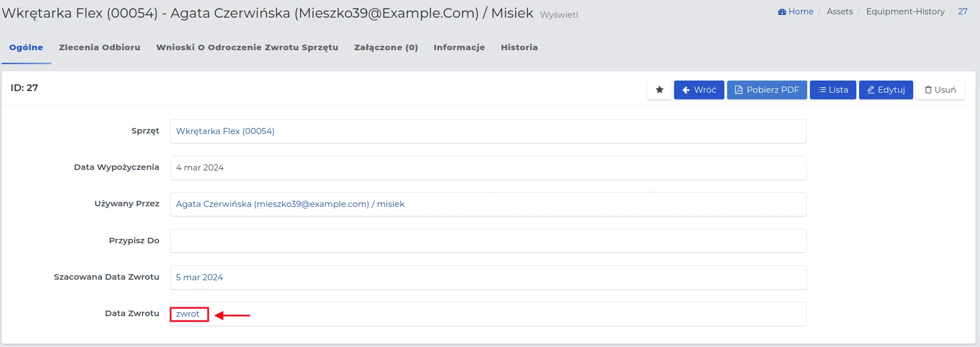The image size is (980, 347).
Task: Click the Przypisz Do label
Action: point(134,241)
